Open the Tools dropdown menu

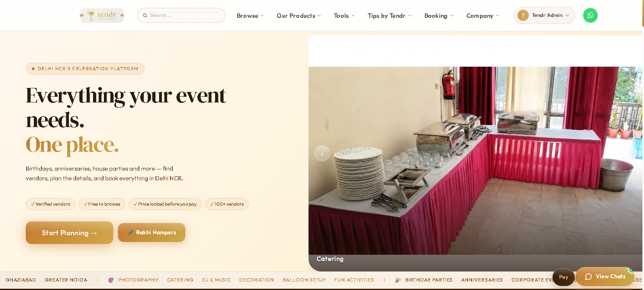pos(344,16)
